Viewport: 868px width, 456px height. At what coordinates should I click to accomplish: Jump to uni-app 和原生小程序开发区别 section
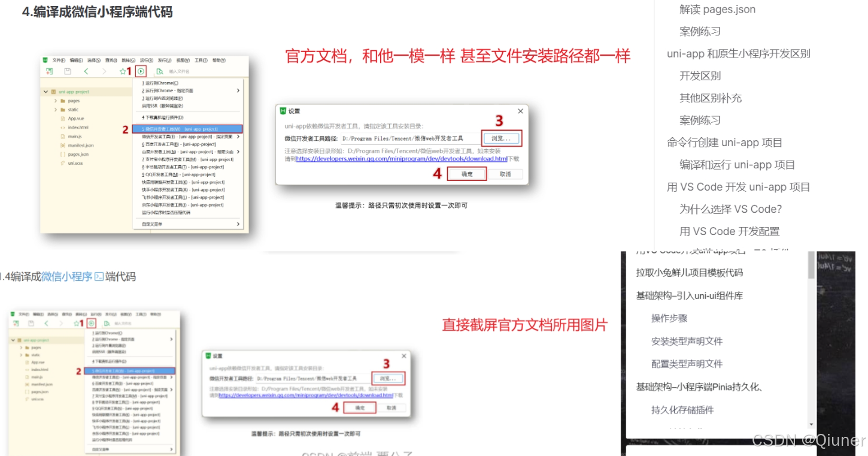coord(739,53)
